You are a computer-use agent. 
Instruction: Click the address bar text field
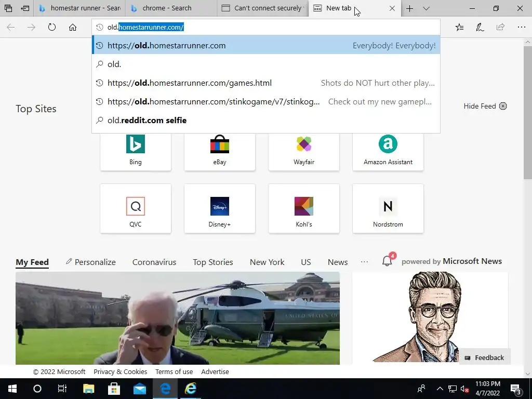(x=266, y=27)
